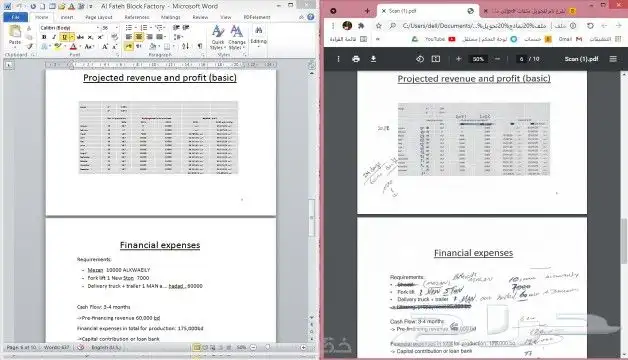This screenshot has width=628, height=360.
Task: Click proofing errors icon in Word status bar
Action: click(x=81, y=347)
